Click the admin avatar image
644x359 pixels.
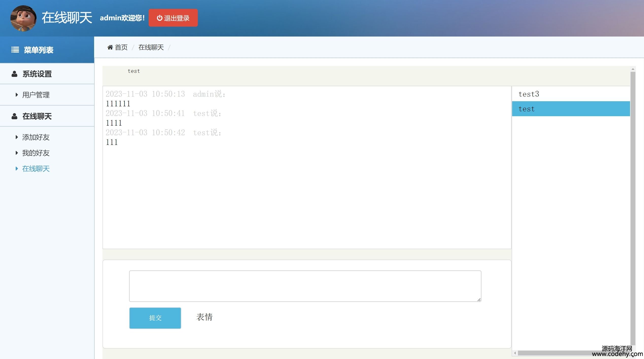[23, 18]
